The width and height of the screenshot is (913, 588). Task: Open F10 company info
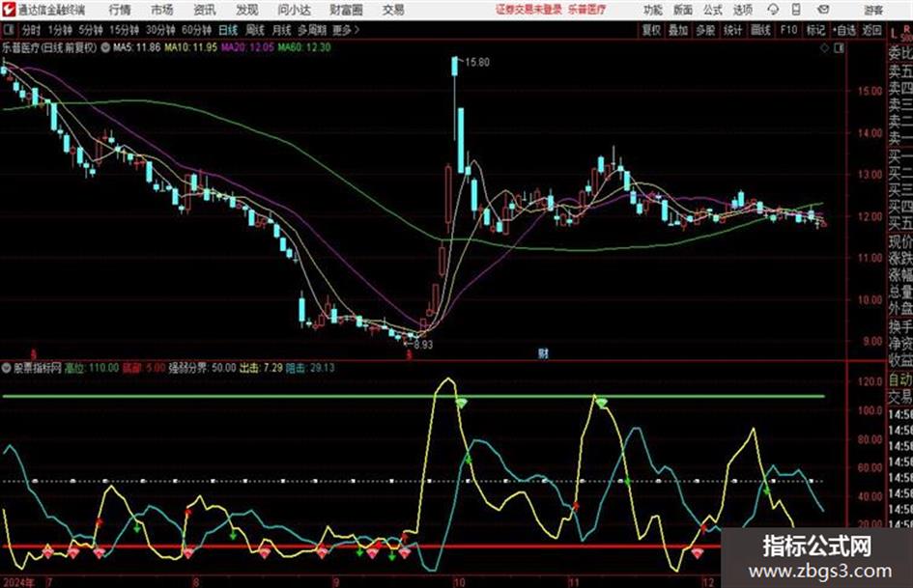tap(788, 30)
